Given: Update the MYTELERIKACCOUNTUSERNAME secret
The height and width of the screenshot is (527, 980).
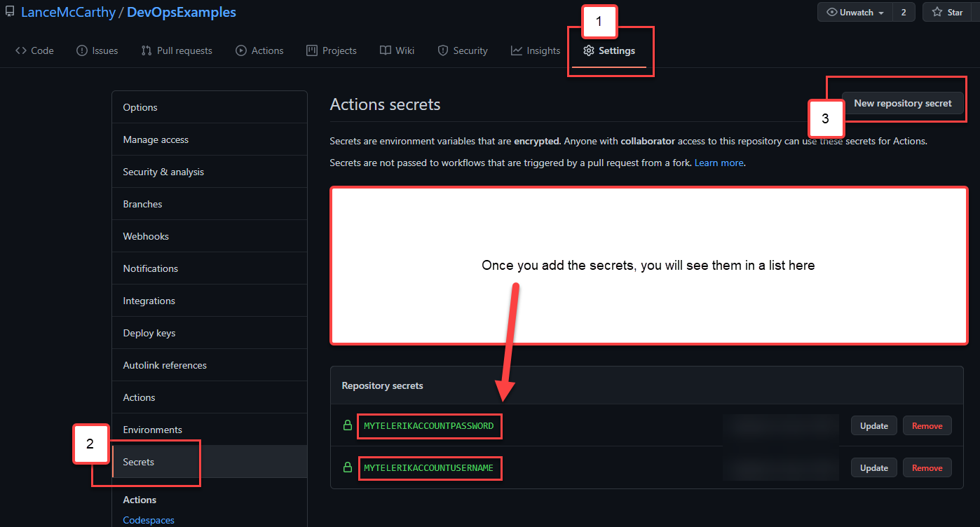Looking at the screenshot, I should click(874, 467).
